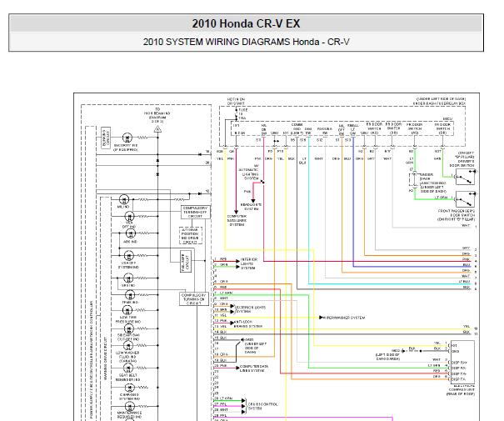Click the Maintenance Required IND lamp symbol
504x421 pixels.
pos(129,407)
